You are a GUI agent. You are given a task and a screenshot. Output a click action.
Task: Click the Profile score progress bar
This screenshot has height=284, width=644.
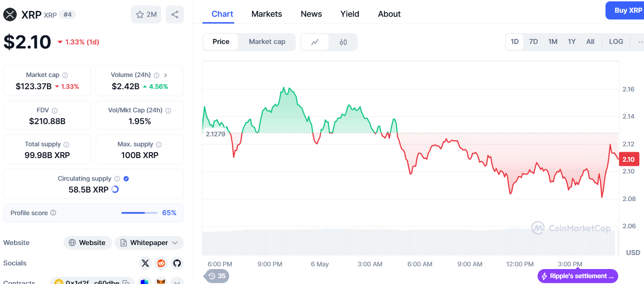[139, 213]
